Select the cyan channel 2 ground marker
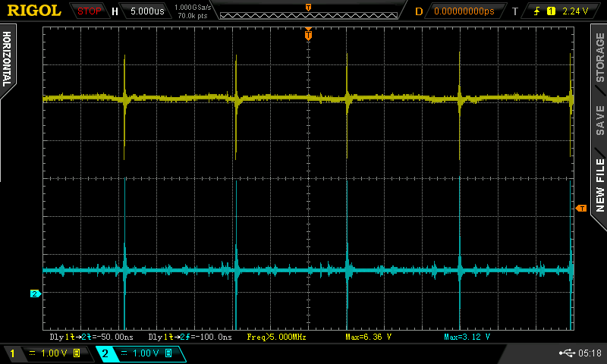Image resolution: width=607 pixels, height=364 pixels. (34, 293)
